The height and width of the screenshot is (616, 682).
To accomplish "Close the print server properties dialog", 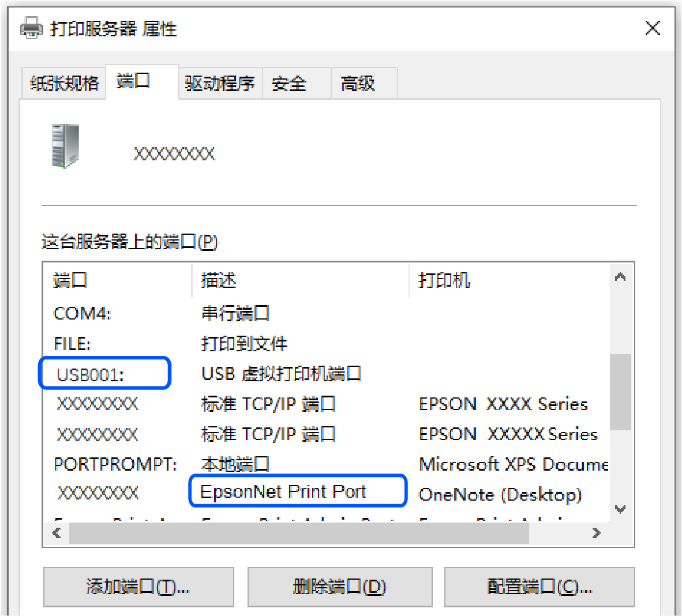I will click(x=653, y=28).
